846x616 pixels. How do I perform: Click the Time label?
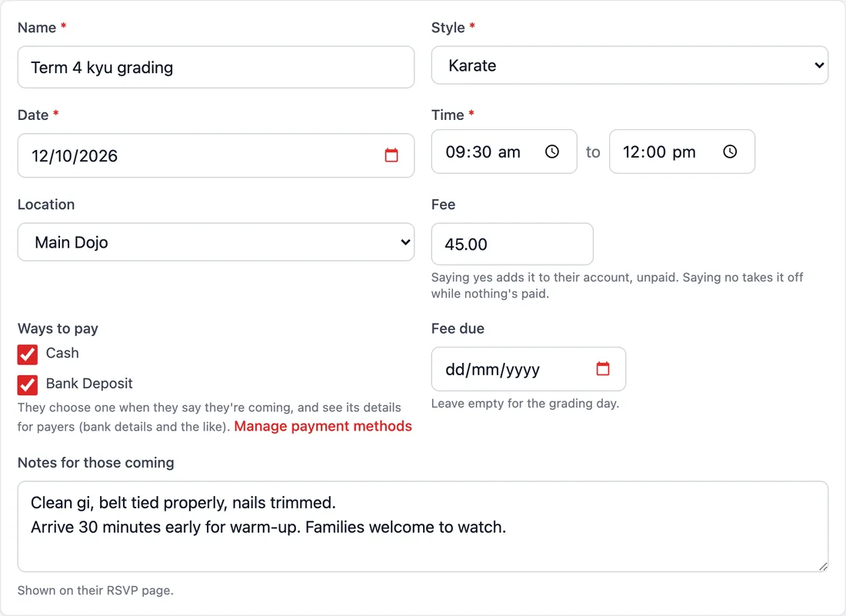click(448, 115)
